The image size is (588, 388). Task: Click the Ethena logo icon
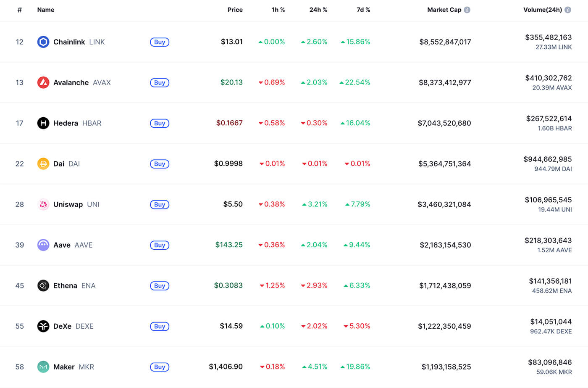[43, 286]
